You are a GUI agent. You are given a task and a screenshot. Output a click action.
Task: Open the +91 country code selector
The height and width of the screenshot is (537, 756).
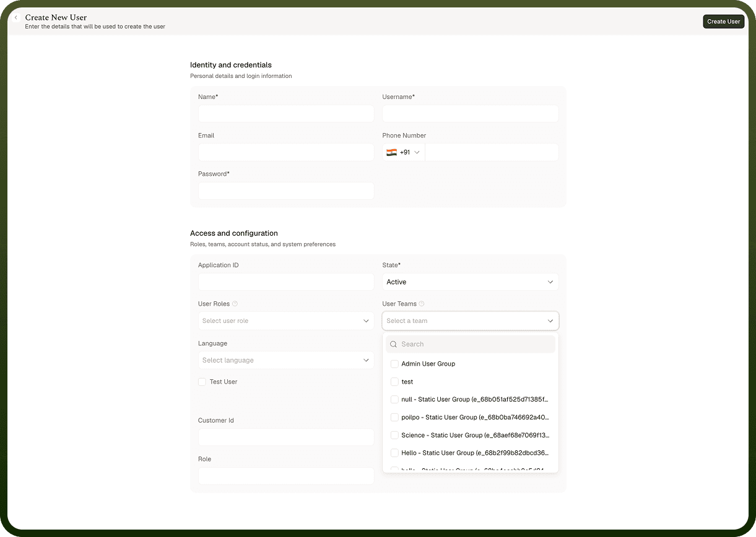pyautogui.click(x=404, y=152)
